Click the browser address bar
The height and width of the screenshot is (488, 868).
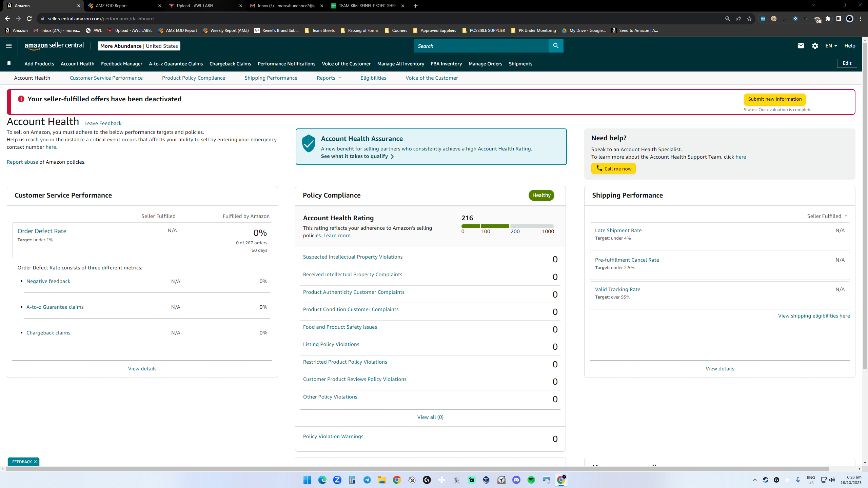click(380, 19)
